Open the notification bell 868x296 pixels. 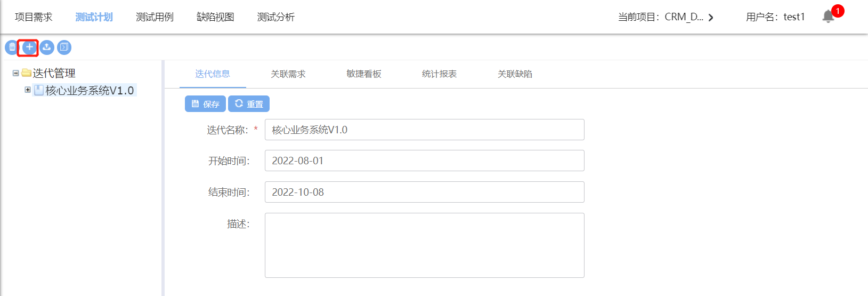coord(828,17)
